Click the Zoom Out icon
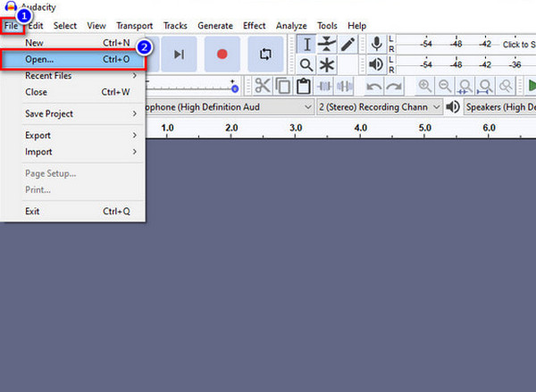Image resolution: width=536 pixels, height=392 pixels. [x=445, y=86]
